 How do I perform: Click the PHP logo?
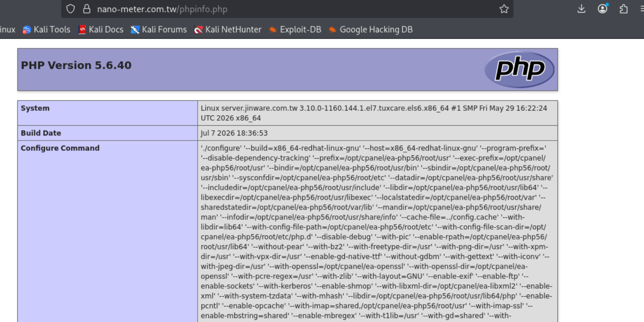coord(519,70)
